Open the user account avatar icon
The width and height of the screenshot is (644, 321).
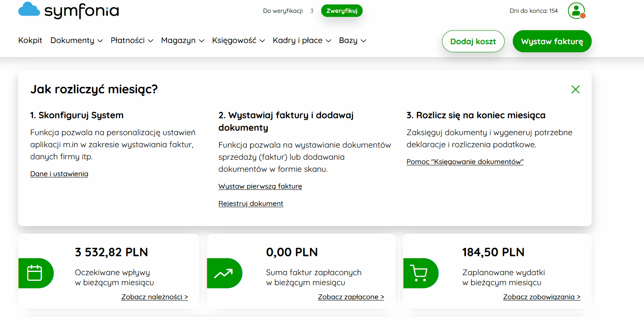click(x=576, y=10)
